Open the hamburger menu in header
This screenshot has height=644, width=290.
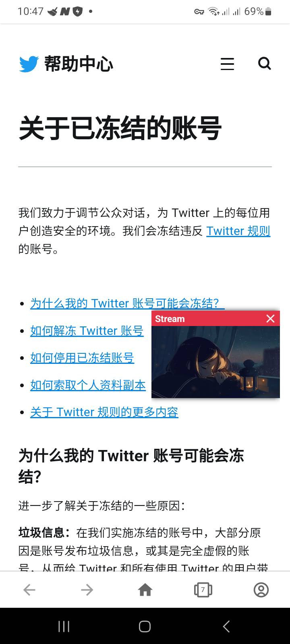point(227,64)
